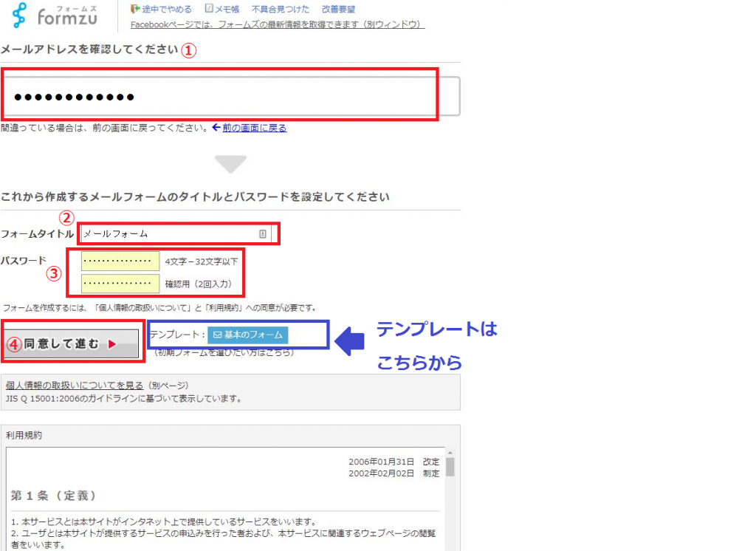Image resolution: width=756 pixels, height=551 pixels.
Task: Click the フォームタイトル text field
Action: tap(168, 234)
